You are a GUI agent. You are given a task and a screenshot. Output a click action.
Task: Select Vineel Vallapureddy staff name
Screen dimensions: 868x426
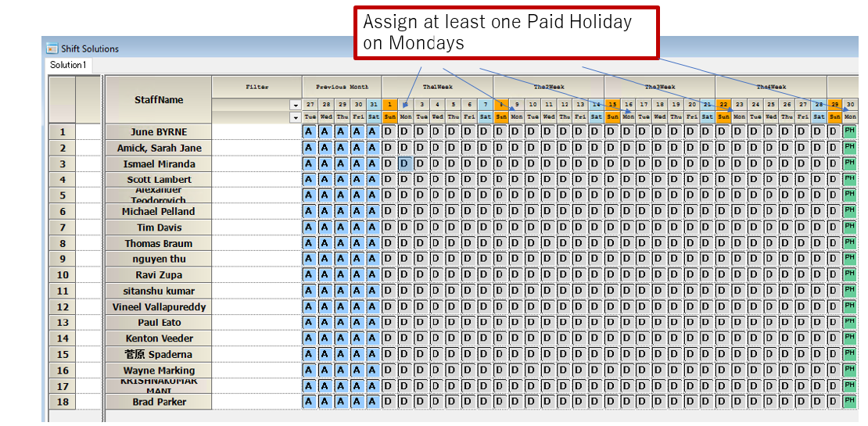coord(159,307)
